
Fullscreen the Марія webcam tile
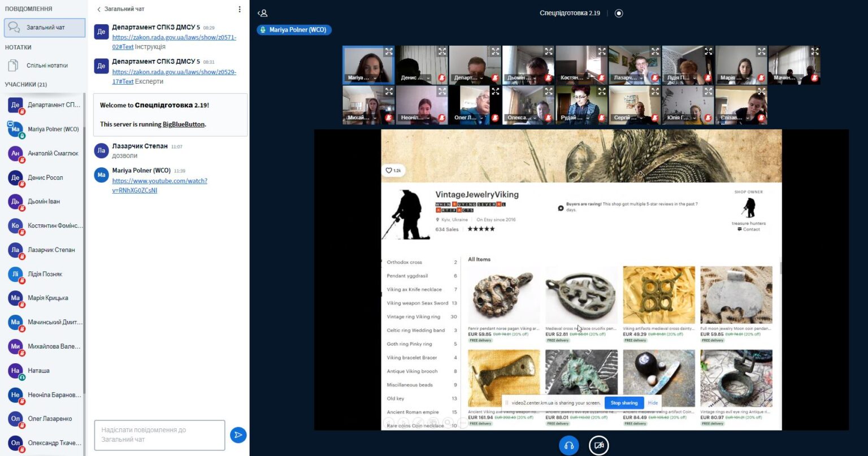(x=761, y=51)
